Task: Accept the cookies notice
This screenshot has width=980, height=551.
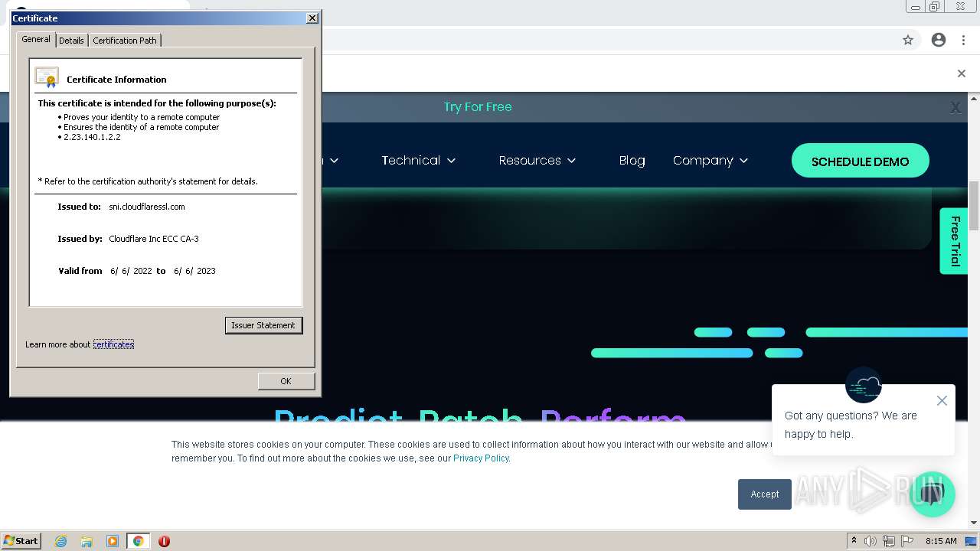Action: (x=764, y=494)
